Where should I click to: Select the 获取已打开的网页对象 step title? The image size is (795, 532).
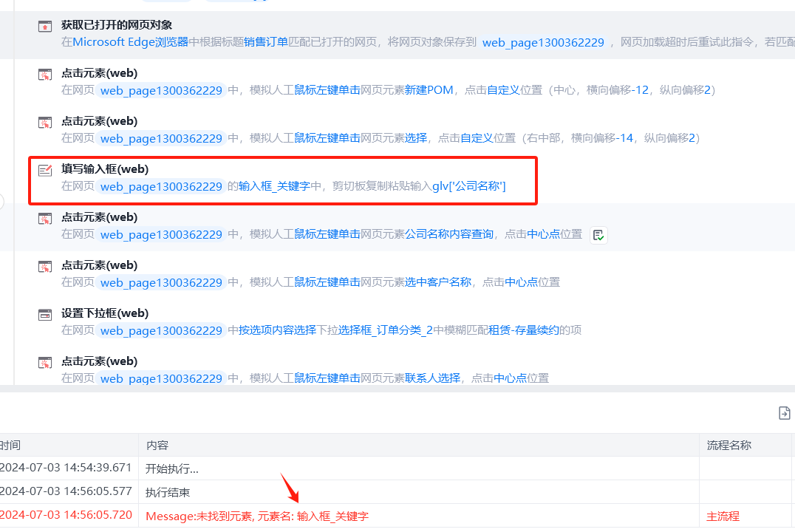pyautogui.click(x=117, y=25)
